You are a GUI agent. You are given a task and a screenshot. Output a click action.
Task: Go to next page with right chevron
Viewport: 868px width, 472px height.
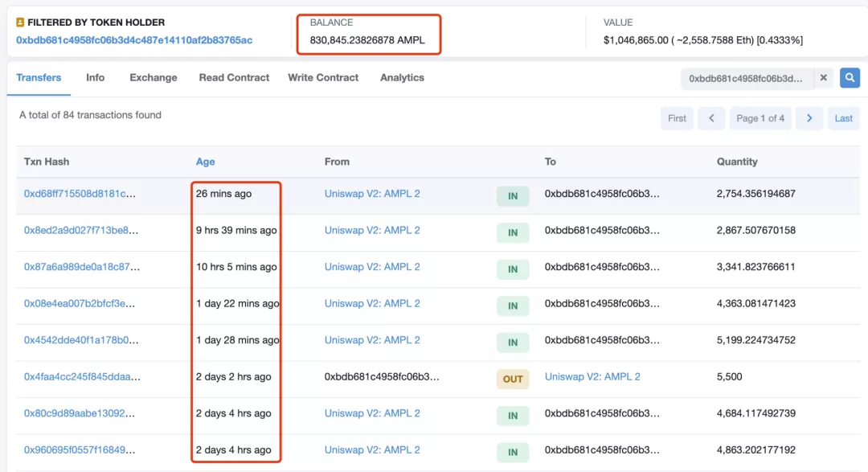pyautogui.click(x=809, y=118)
